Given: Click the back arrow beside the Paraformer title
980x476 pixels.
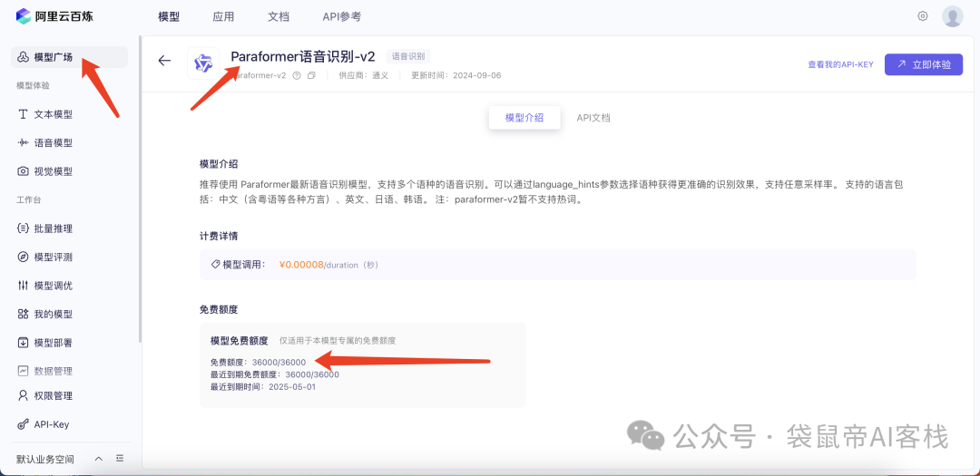Looking at the screenshot, I should [x=164, y=61].
